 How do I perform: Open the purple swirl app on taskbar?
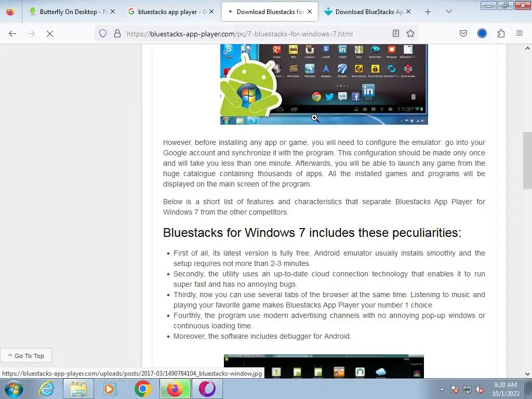(207, 389)
